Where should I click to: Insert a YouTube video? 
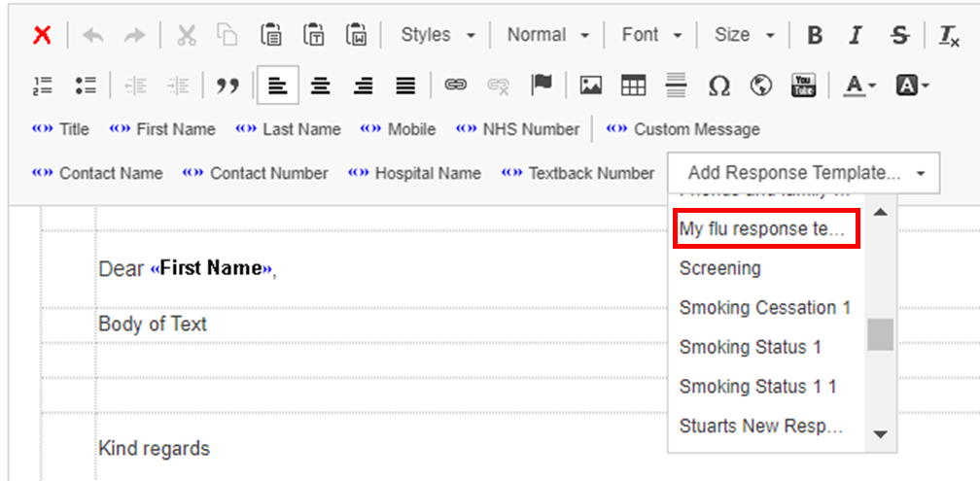click(803, 86)
